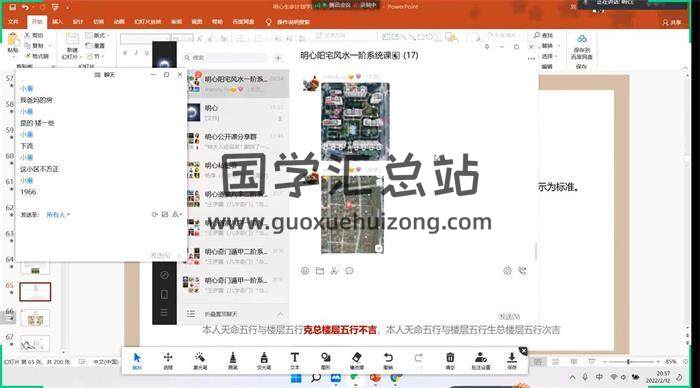Pick the text (文本) annotation tool
The width and height of the screenshot is (700, 388).
295,360
